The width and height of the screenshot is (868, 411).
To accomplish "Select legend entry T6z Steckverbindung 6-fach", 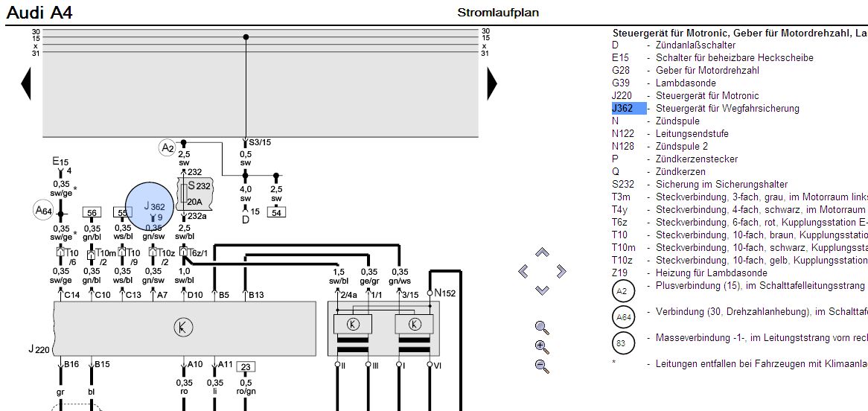I will [739, 223].
